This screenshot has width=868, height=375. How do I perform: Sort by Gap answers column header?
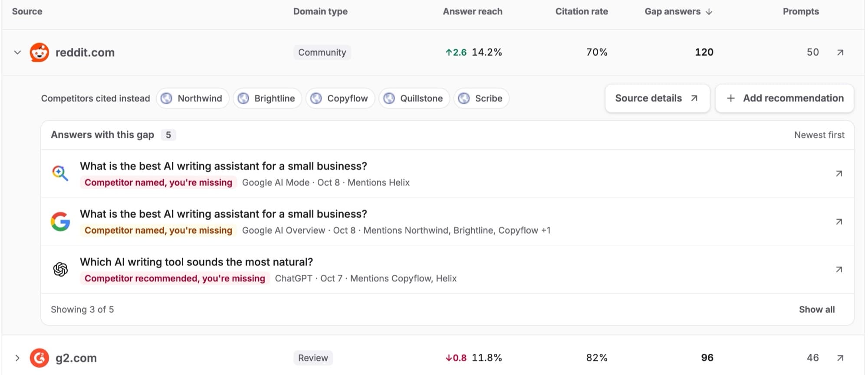click(678, 12)
